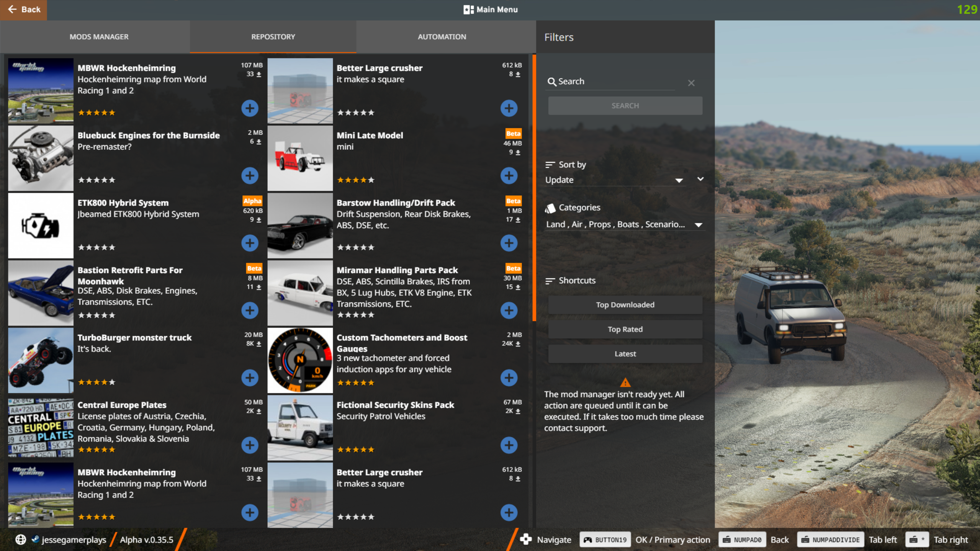The image size is (980, 551).
Task: Click the orange mod list scrollbar
Action: 534,188
